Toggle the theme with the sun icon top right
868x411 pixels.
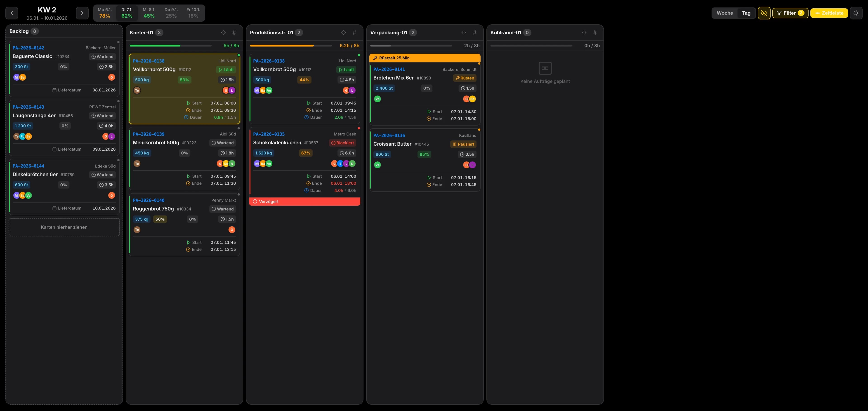coord(856,13)
